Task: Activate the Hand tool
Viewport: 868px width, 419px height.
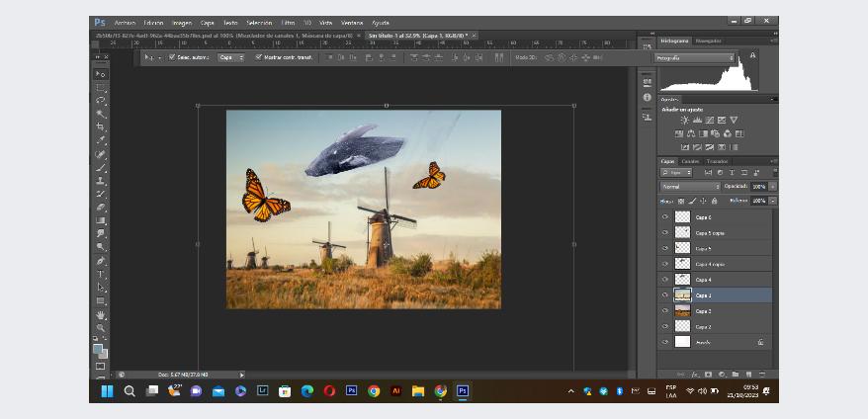Action: coord(100,314)
